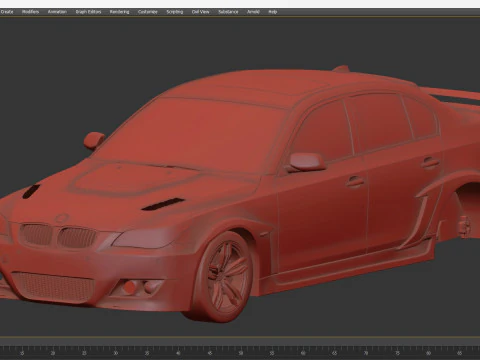The width and height of the screenshot is (480, 360).
Task: Select the red car model in viewport
Action: [x=240, y=193]
